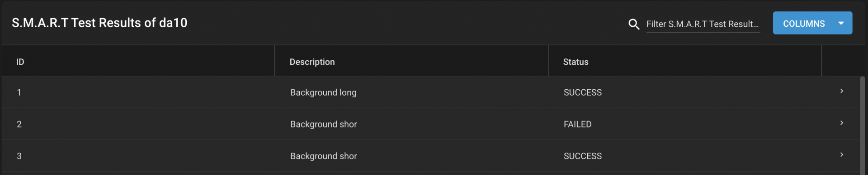Click the search magnifier icon

[x=634, y=24]
